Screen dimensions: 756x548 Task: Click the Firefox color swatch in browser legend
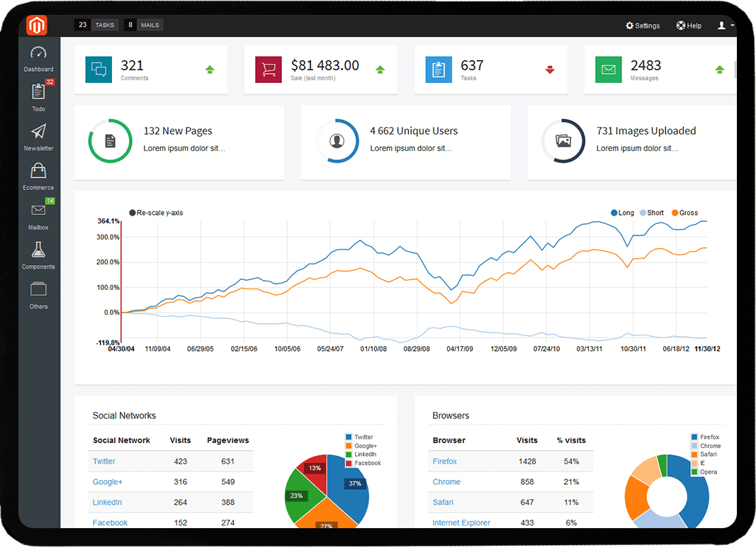click(x=694, y=437)
